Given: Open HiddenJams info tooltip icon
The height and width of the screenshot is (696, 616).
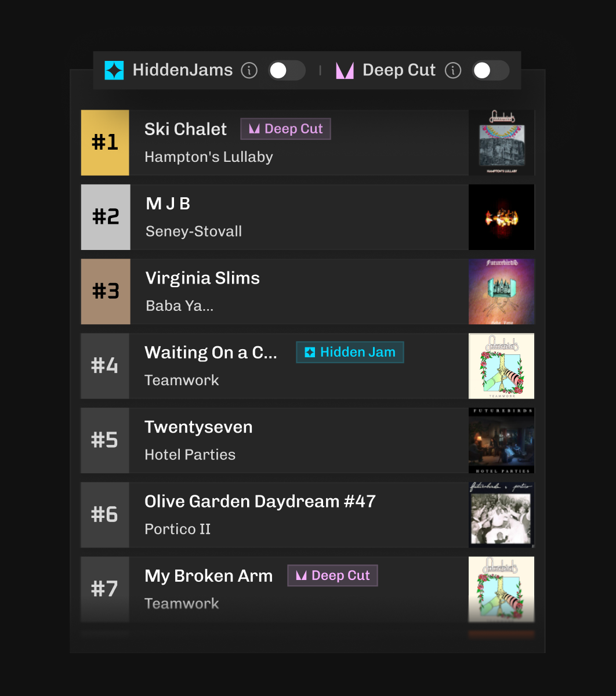Looking at the screenshot, I should [249, 71].
